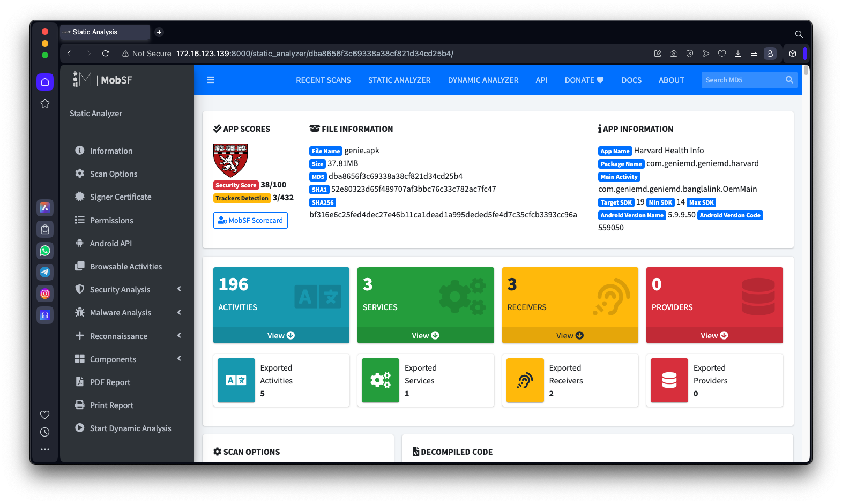842x504 pixels.
Task: Go to Android API in the sidebar
Action: pos(127,244)
